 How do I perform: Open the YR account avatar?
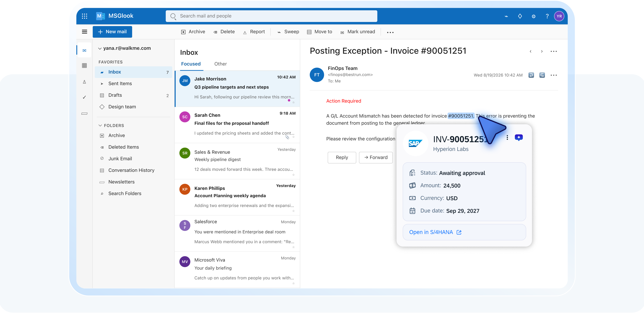coord(559,16)
